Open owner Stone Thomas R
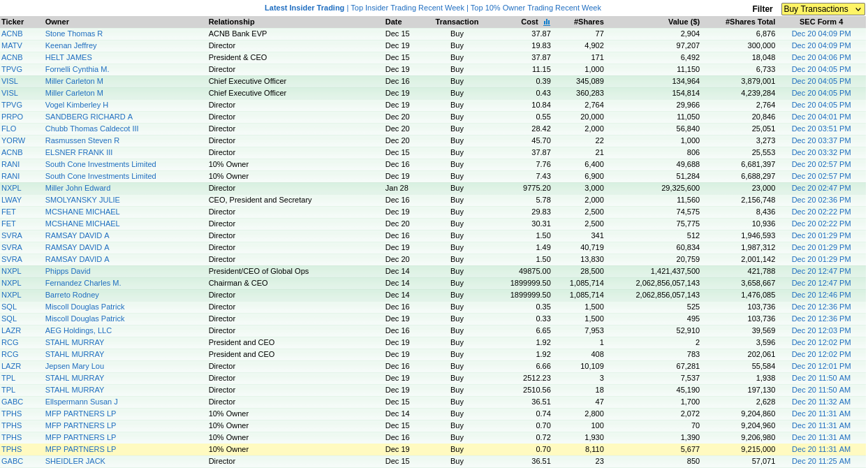Viewport: 868px width, 468px height. tap(74, 34)
